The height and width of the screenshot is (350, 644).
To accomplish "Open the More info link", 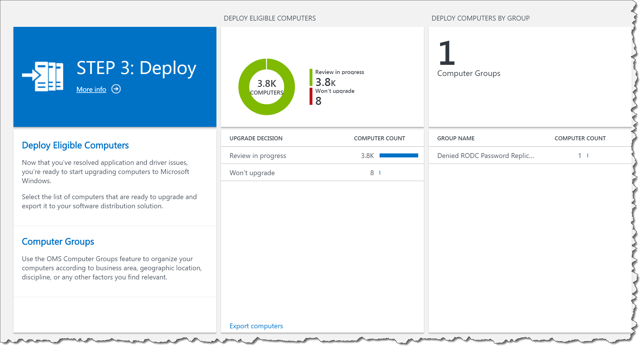I will point(91,89).
